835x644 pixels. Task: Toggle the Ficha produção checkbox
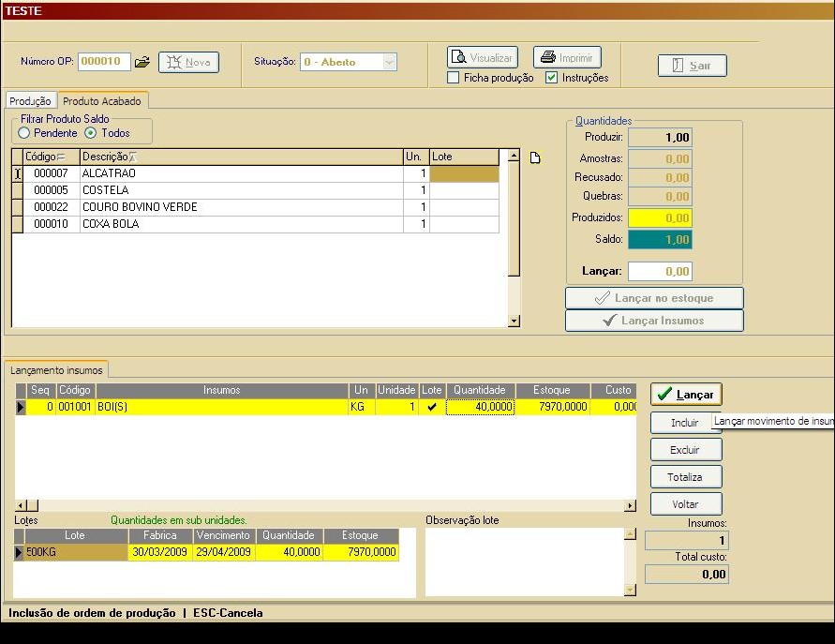point(454,78)
